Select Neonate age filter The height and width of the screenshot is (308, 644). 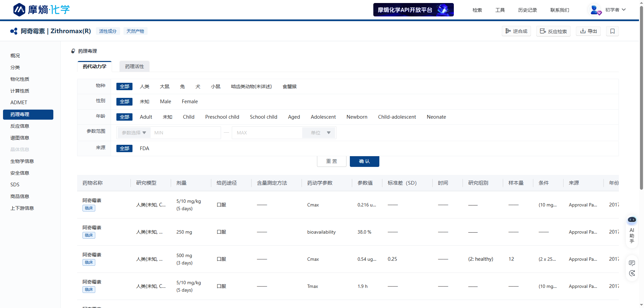tap(436, 117)
